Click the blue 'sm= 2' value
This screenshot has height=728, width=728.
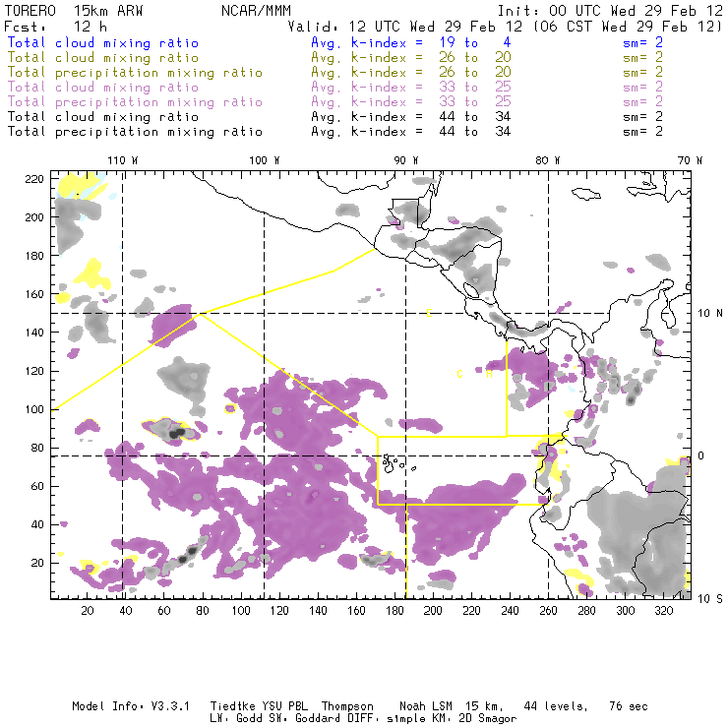(x=642, y=43)
